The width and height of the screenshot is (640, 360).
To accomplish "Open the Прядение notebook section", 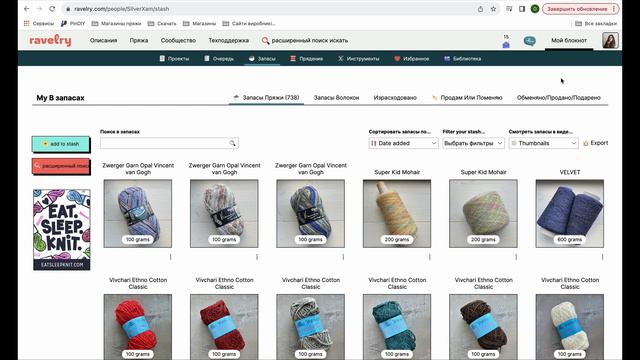I will (307, 59).
